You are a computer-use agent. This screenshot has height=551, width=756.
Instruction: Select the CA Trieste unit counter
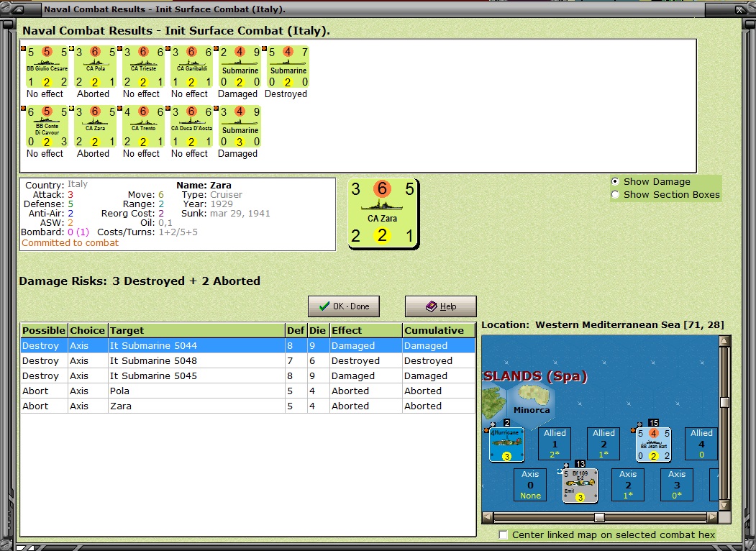[x=143, y=66]
